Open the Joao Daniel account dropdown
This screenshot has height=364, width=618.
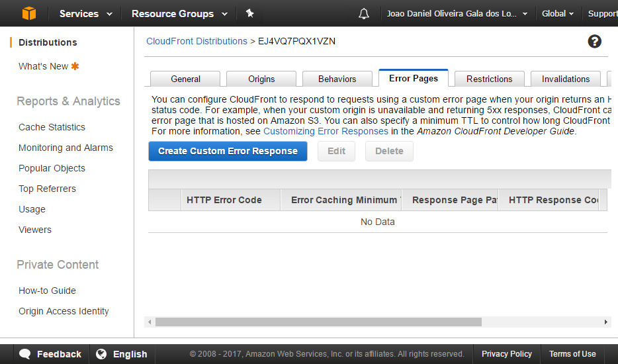click(457, 14)
